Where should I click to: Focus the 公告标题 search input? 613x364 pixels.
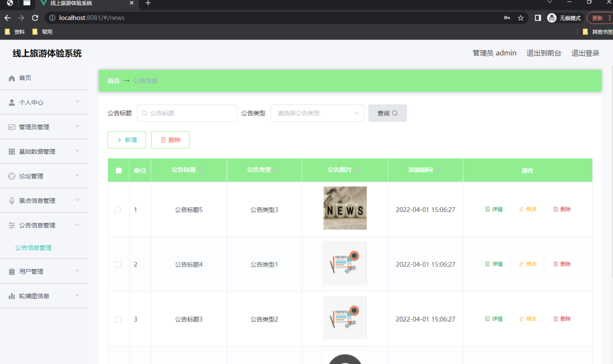(x=187, y=113)
